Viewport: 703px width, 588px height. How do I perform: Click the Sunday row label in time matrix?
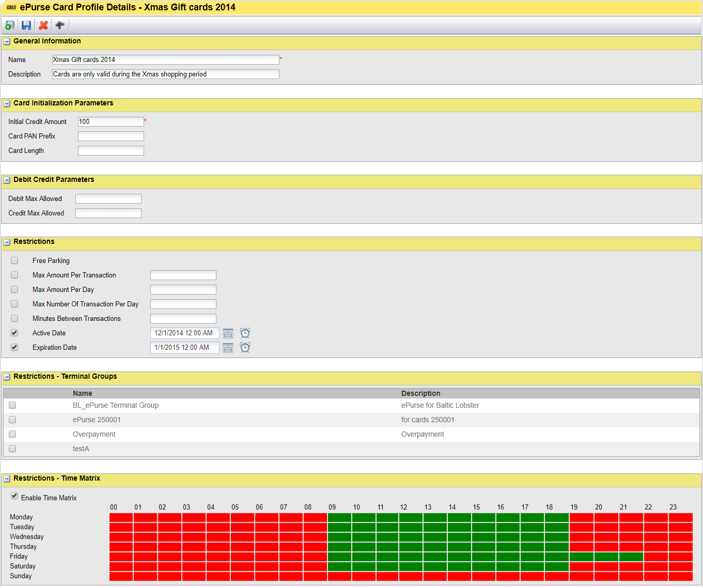click(x=21, y=576)
